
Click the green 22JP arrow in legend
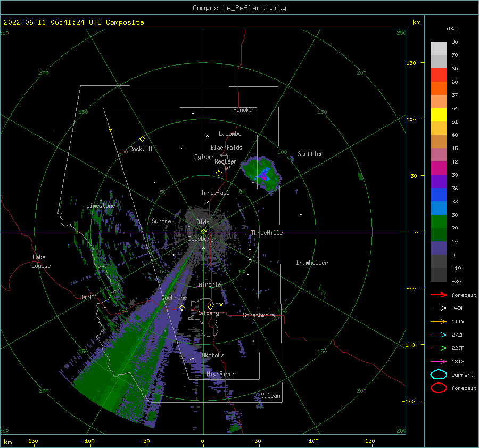tap(439, 348)
